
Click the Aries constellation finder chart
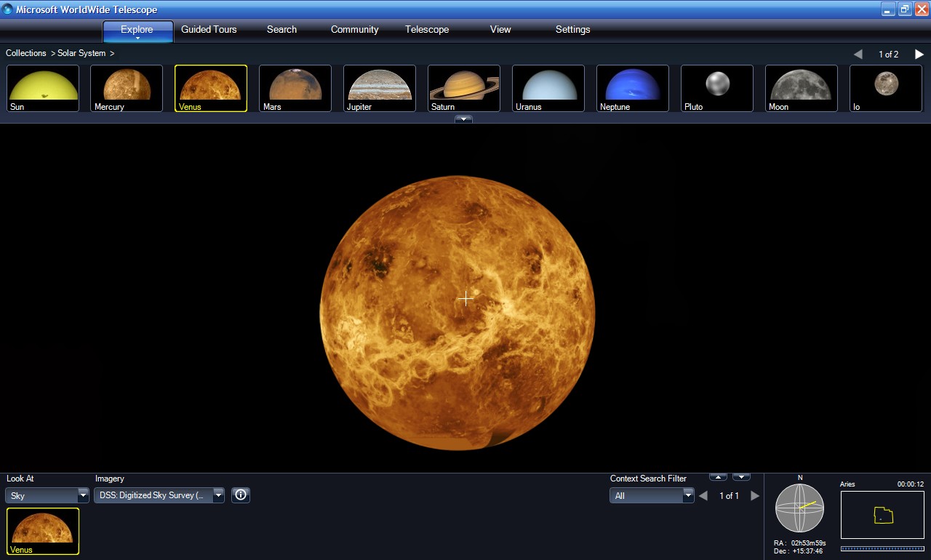click(882, 515)
